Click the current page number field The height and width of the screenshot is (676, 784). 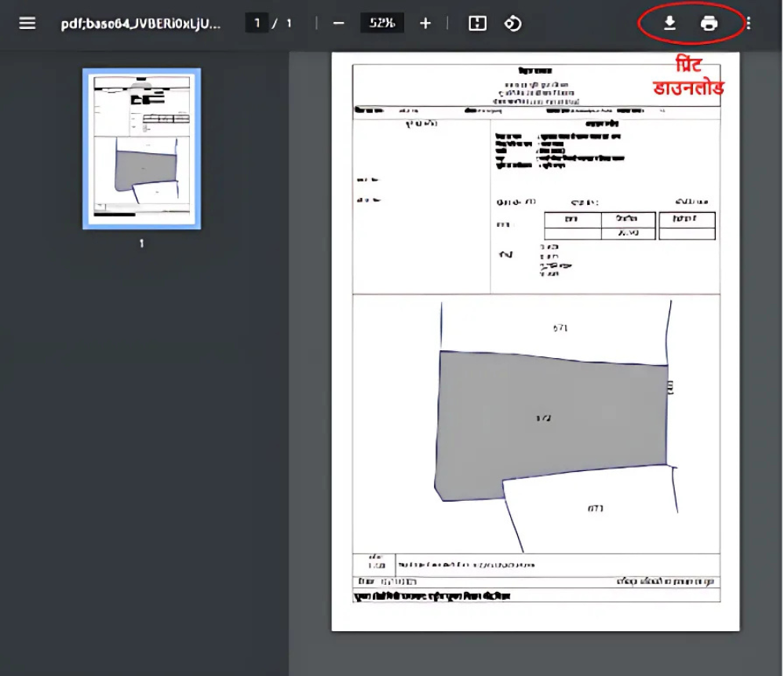tap(257, 23)
